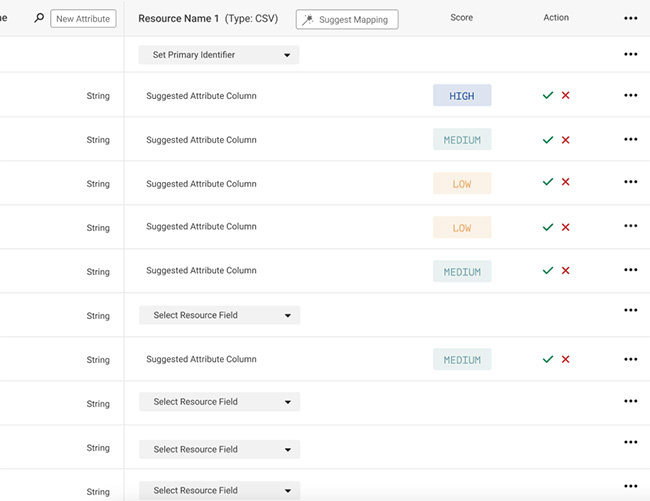
Task: Open ellipsis menu on second LOW row
Action: point(631,226)
